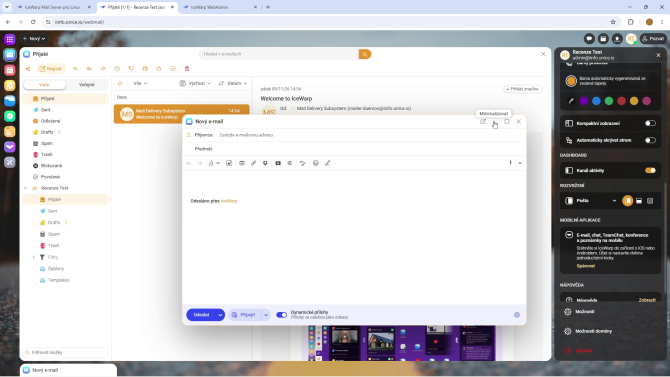Click the Pozvat button in top bar
670x377 pixels.
pos(653,39)
